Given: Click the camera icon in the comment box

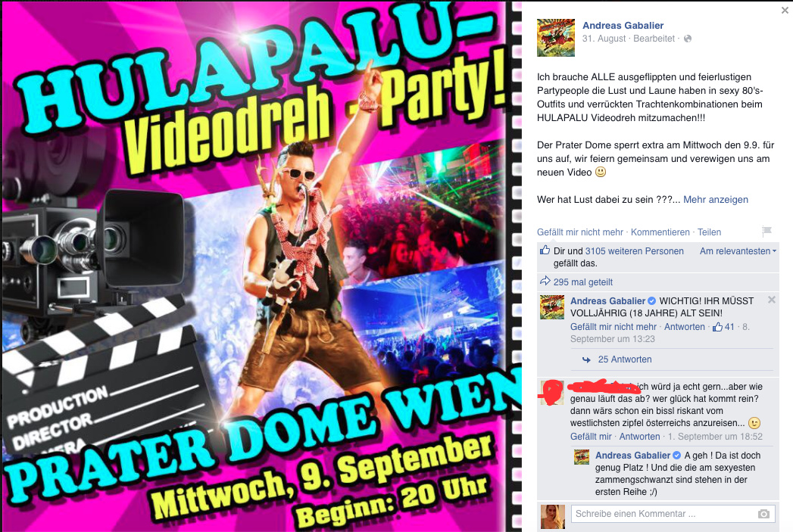Looking at the screenshot, I should click(763, 514).
